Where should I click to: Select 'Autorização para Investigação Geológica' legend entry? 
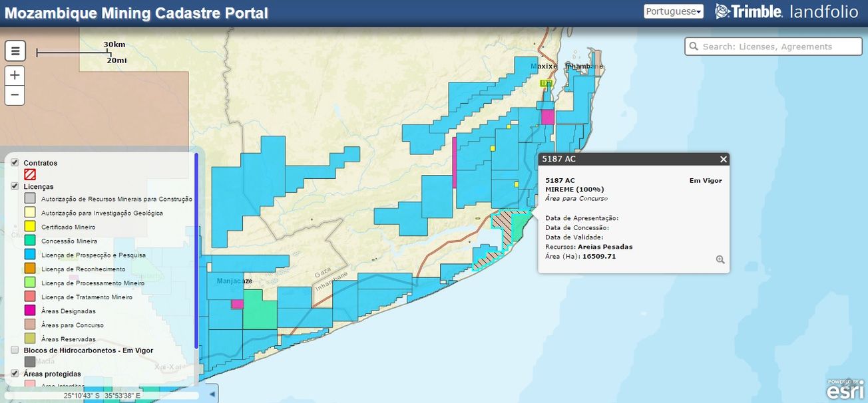(x=102, y=213)
